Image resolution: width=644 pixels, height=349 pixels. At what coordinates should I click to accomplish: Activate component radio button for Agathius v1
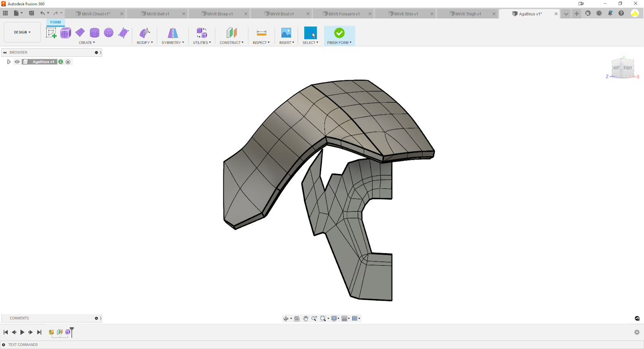tap(68, 62)
